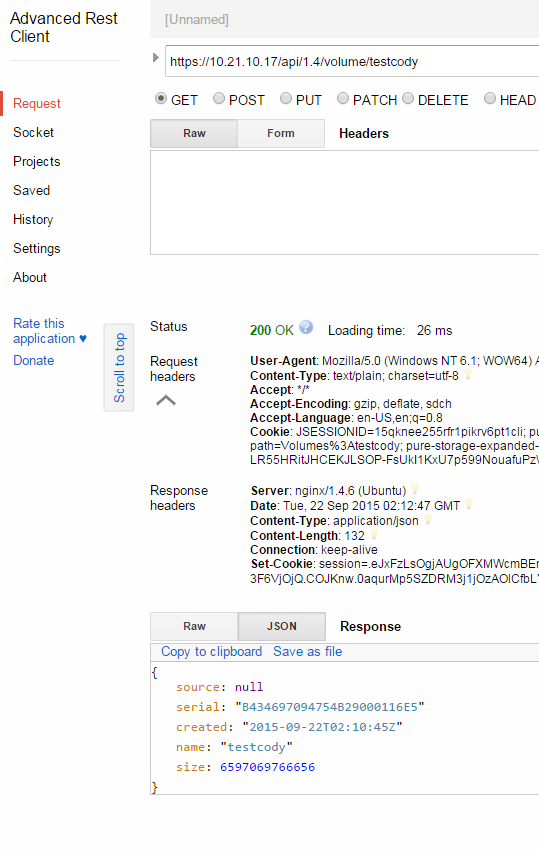
Task: Click the Copy to clipboard link
Action: click(x=212, y=652)
